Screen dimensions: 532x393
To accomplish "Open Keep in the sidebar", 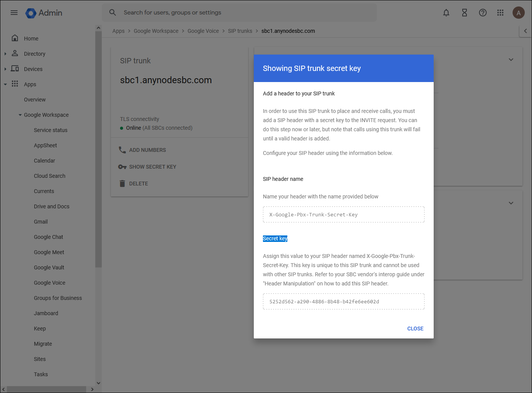I will 40,329.
